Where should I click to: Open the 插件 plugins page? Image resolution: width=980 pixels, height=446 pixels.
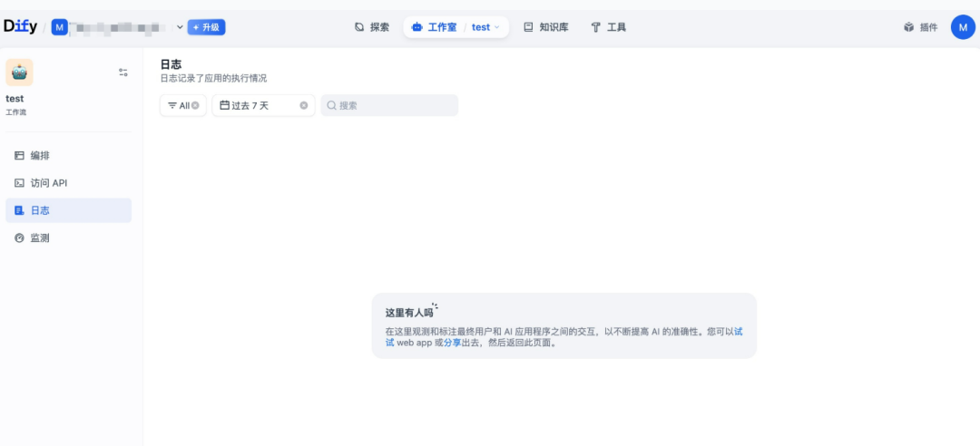click(x=921, y=27)
